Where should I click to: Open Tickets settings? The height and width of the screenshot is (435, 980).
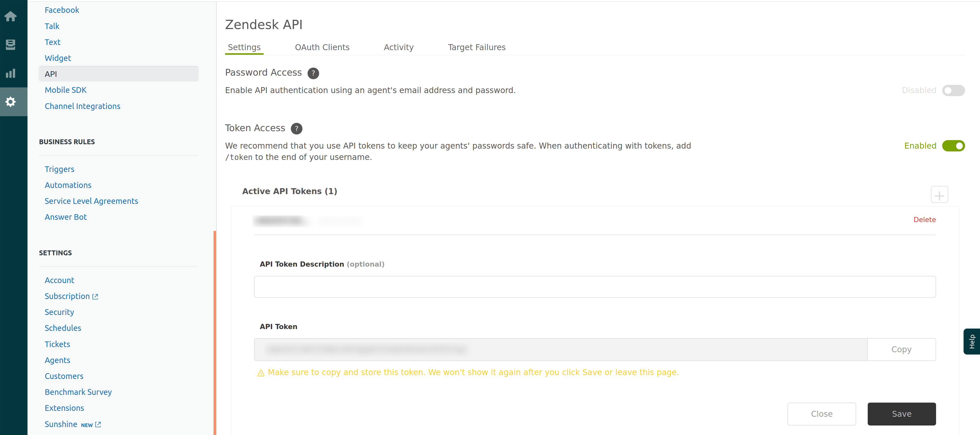click(x=57, y=345)
